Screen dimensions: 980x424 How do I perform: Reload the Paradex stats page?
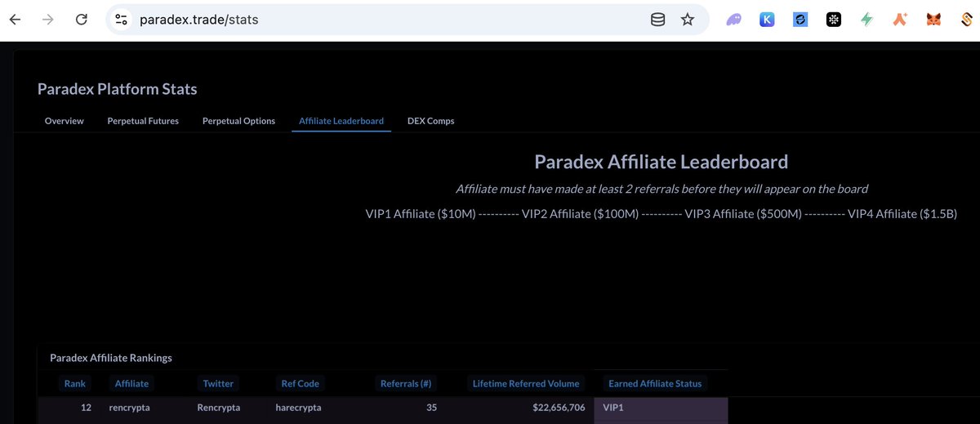point(81,19)
